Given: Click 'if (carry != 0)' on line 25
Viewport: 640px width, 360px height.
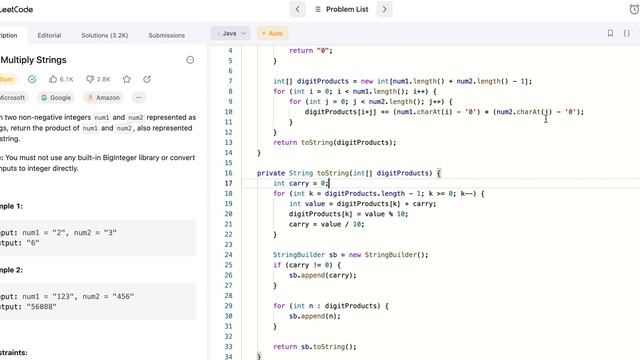Looking at the screenshot, I should [x=307, y=265].
